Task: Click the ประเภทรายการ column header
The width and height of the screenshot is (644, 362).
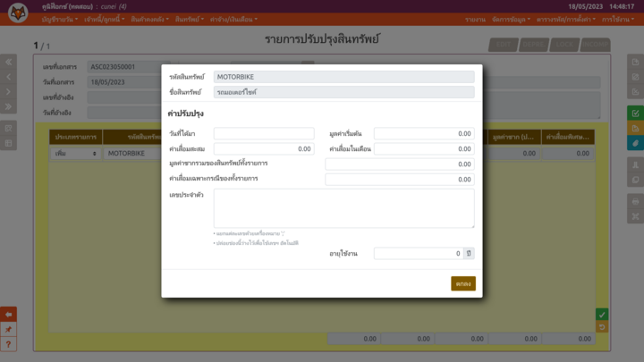Action: [x=75, y=137]
